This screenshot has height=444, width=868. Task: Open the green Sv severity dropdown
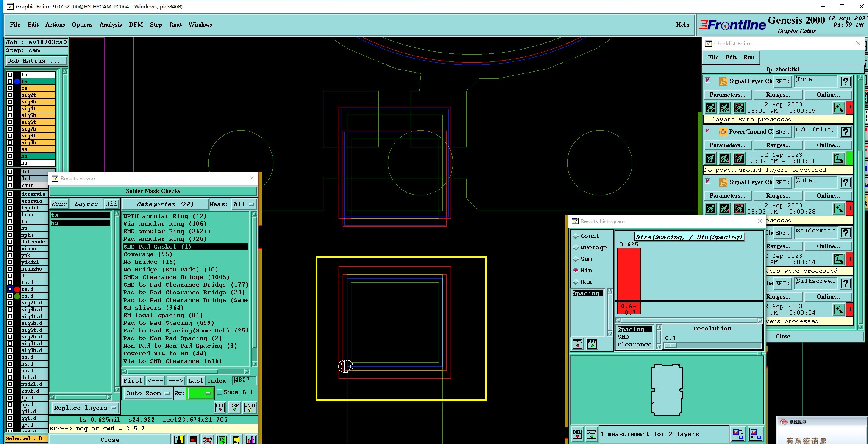200,394
